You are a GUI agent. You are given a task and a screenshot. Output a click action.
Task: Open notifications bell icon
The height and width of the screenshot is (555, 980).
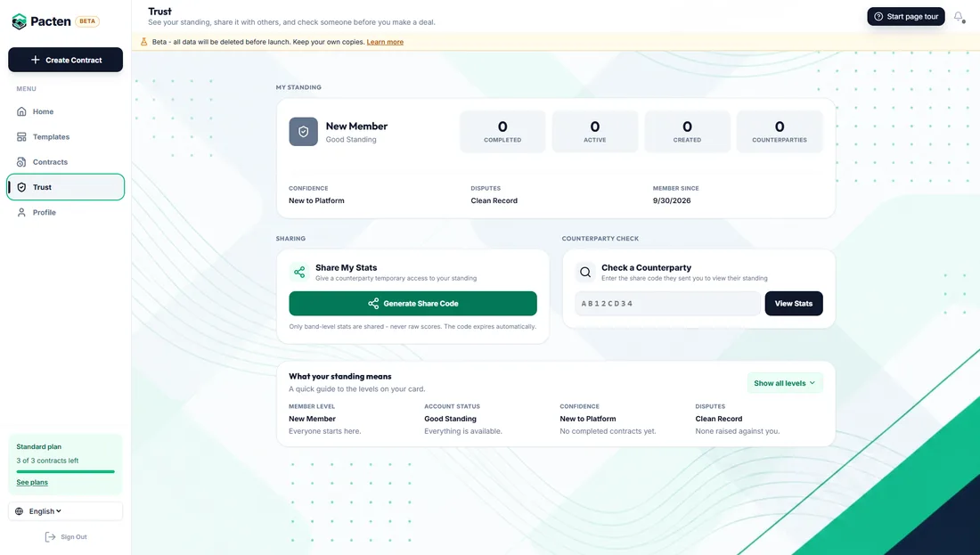(959, 17)
